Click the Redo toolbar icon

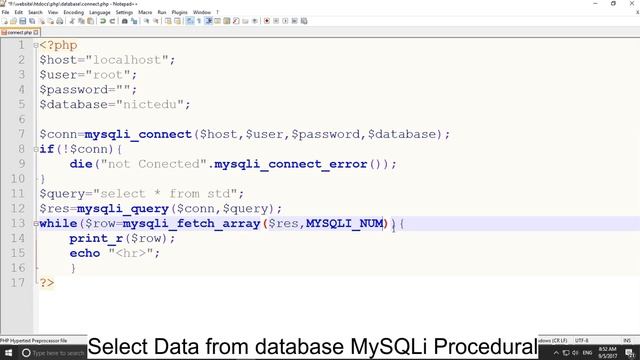click(x=112, y=21)
